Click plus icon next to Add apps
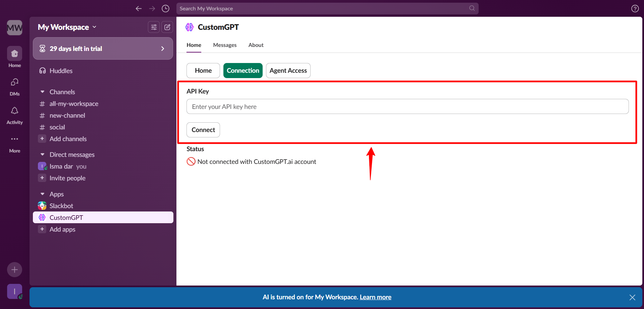Viewport: 644px width, 309px height. [x=42, y=229]
